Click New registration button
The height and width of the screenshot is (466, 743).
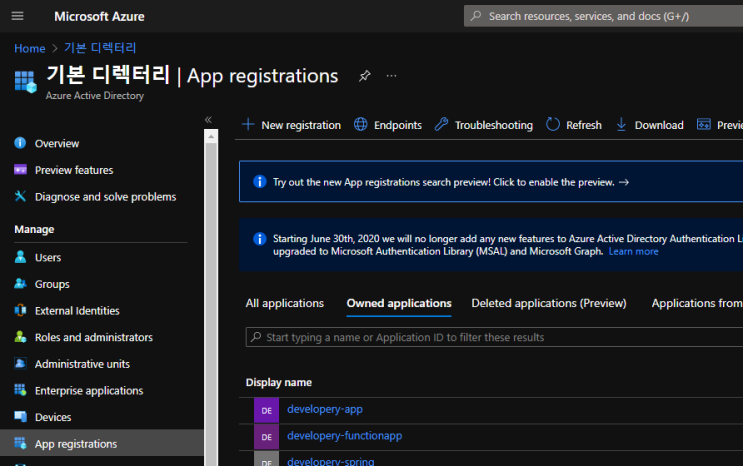point(291,125)
